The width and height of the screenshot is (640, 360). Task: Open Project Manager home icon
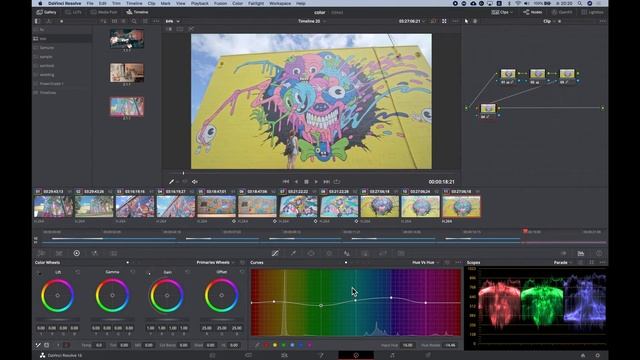pyautogui.click(x=583, y=355)
